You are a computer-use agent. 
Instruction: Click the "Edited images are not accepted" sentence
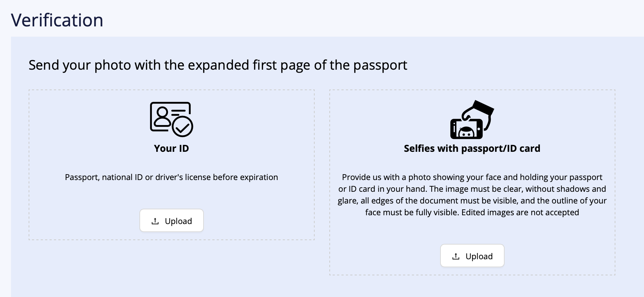520,213
